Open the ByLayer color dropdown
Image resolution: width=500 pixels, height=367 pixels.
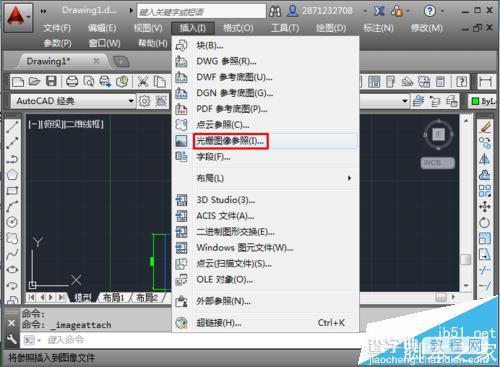[483, 101]
